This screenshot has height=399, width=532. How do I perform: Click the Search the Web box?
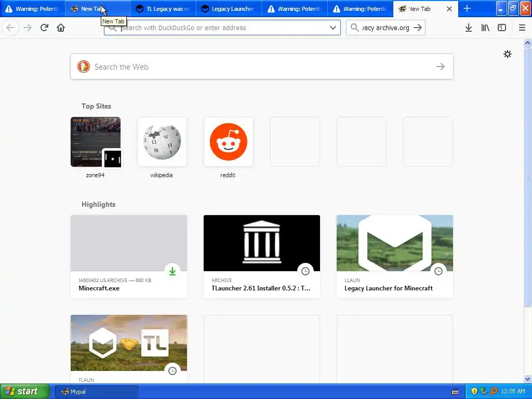pyautogui.click(x=262, y=66)
